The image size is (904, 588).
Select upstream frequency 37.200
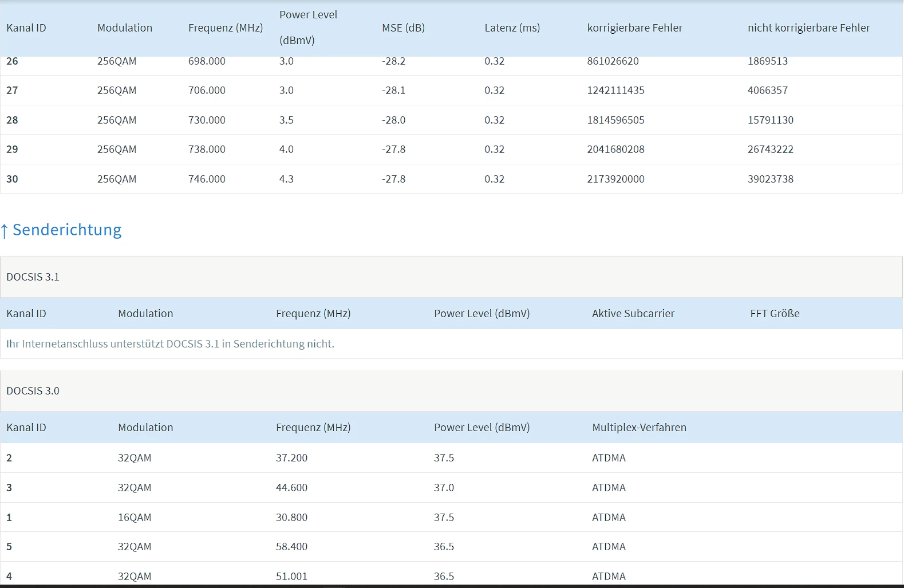point(291,458)
